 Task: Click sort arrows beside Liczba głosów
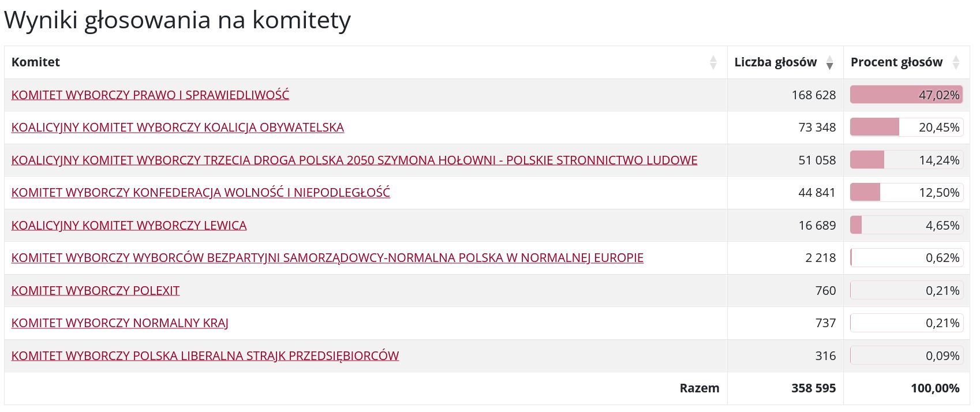tap(829, 62)
